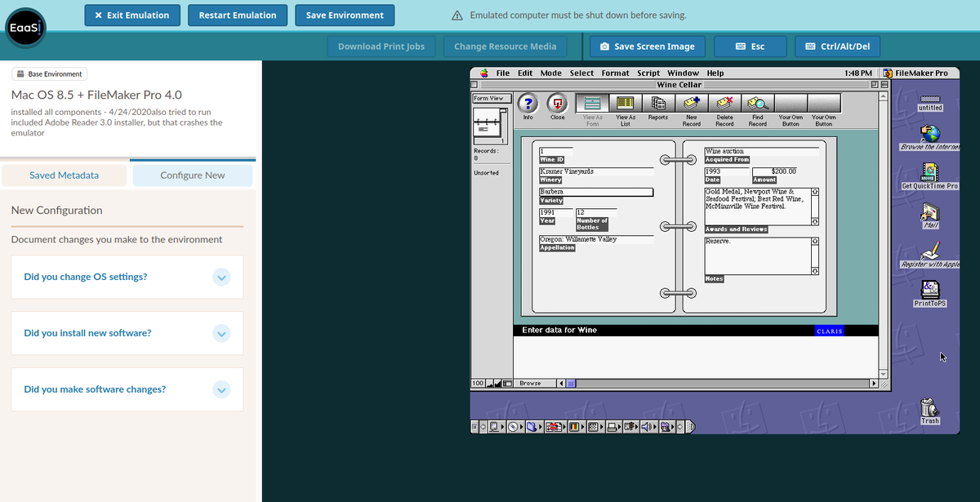Click the camera icon on Save Screen Image
The image size is (980, 502).
(x=604, y=47)
